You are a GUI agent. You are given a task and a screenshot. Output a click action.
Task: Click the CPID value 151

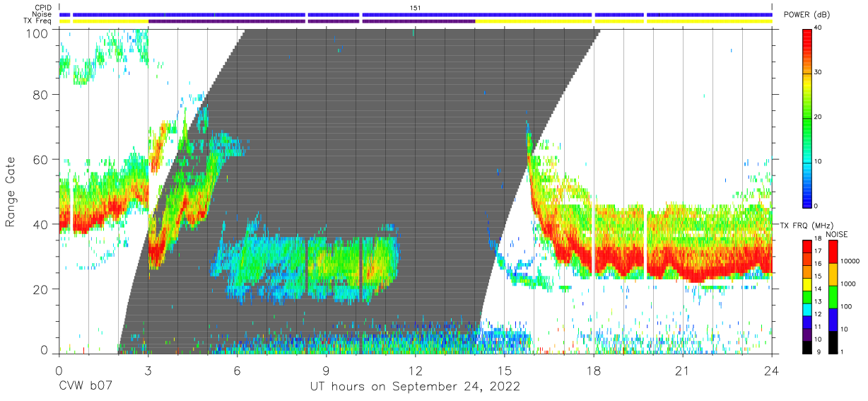[x=416, y=8]
